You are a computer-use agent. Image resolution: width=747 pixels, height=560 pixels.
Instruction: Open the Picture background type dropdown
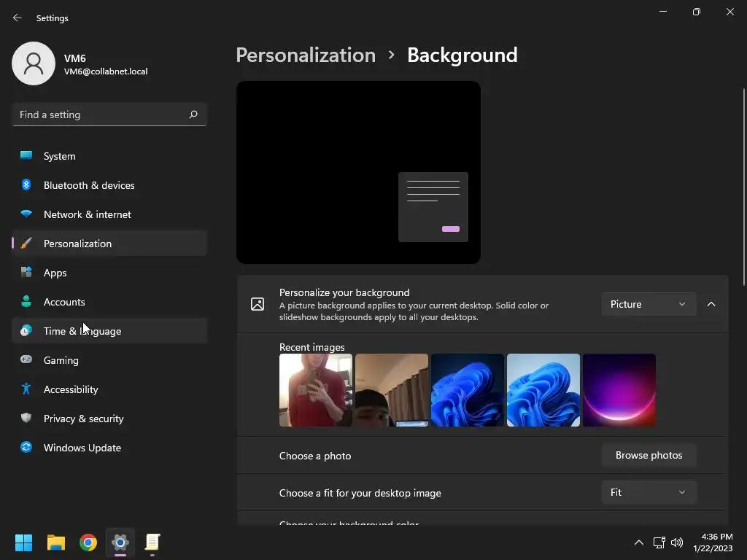point(649,304)
